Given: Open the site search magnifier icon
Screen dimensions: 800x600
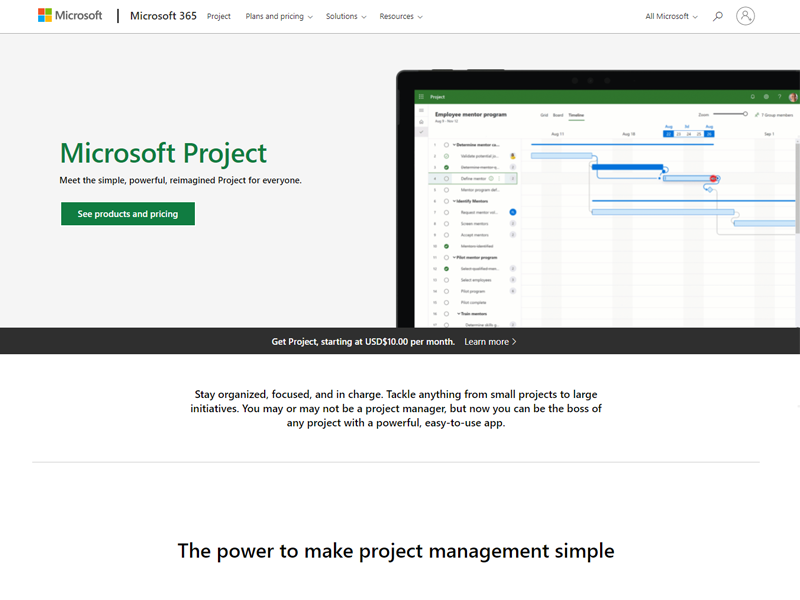Looking at the screenshot, I should (717, 16).
